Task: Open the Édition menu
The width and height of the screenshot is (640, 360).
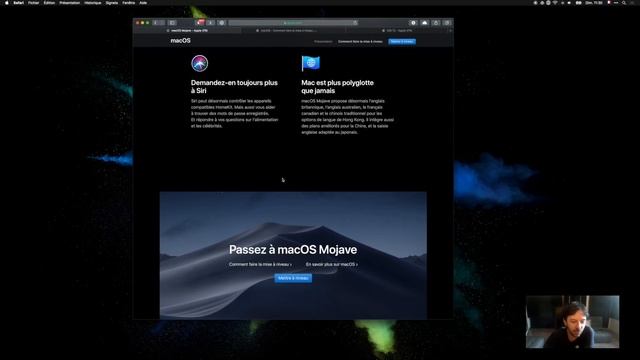Action: pos(49,3)
